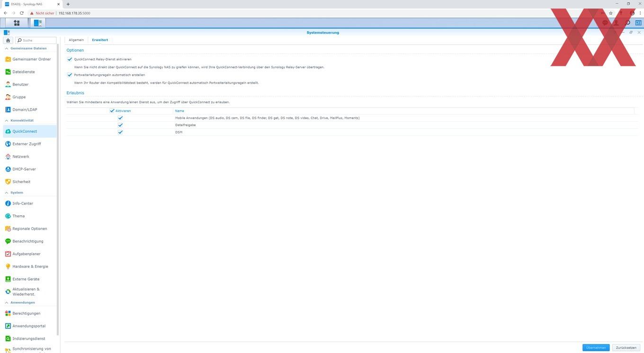Click the Nicht sicher security indicator
This screenshot has height=353, width=644.
(x=43, y=13)
